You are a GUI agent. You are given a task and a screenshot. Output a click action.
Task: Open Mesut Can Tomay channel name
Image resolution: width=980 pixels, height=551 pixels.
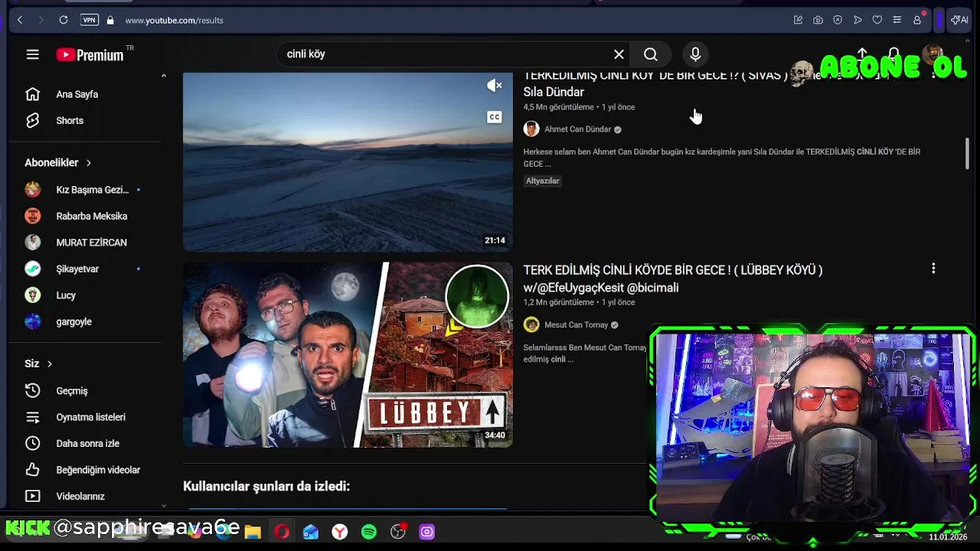click(x=576, y=325)
